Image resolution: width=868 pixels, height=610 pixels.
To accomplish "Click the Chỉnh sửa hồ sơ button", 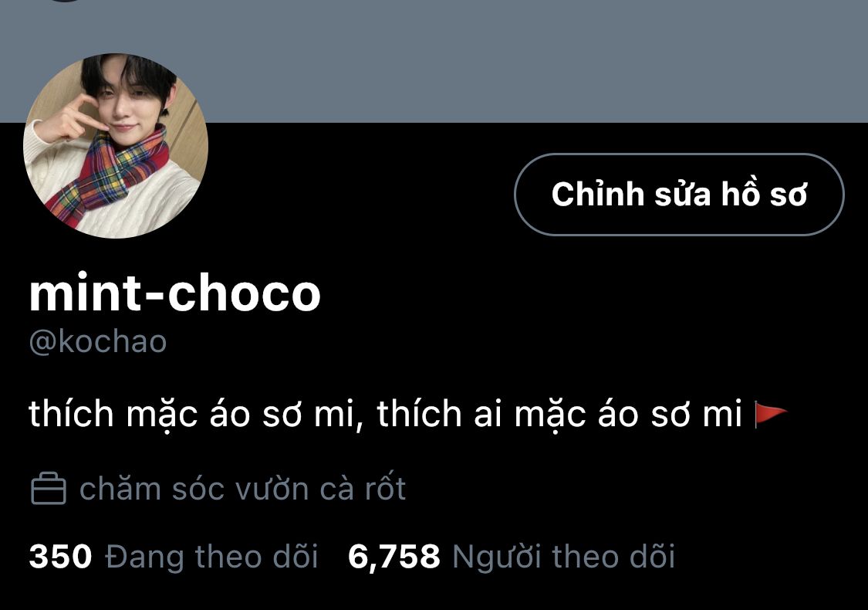I will tap(679, 195).
